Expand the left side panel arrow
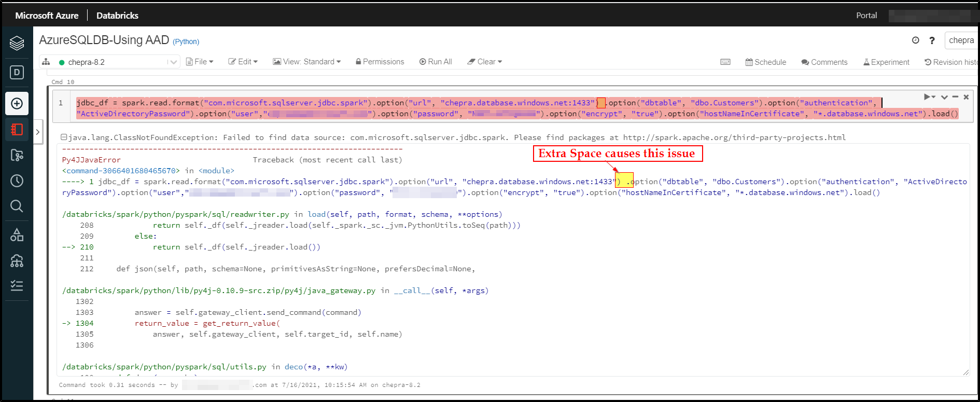 point(37,132)
